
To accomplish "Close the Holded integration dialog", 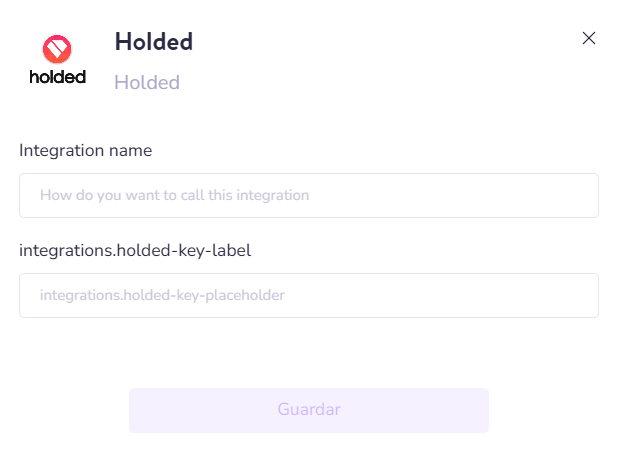I will point(589,38).
